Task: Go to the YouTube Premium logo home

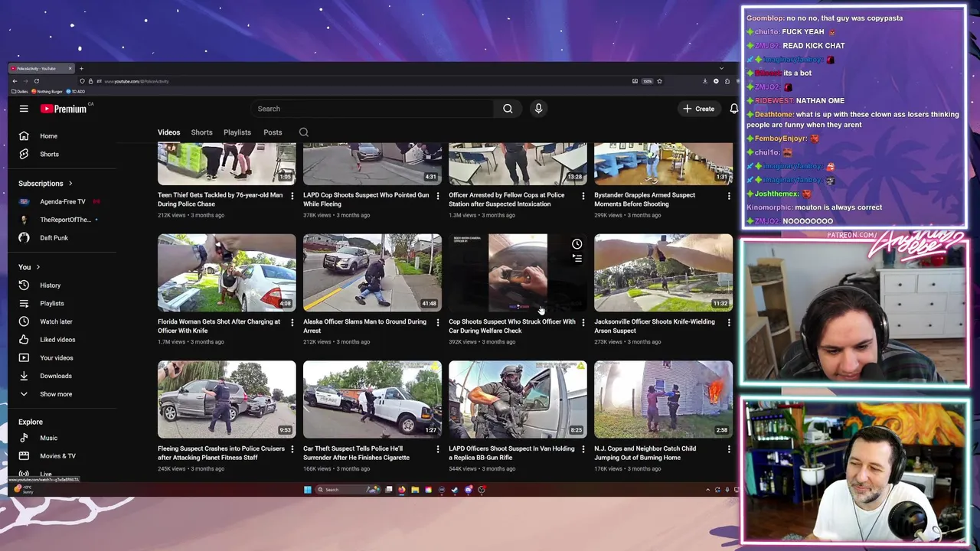Action: click(64, 109)
